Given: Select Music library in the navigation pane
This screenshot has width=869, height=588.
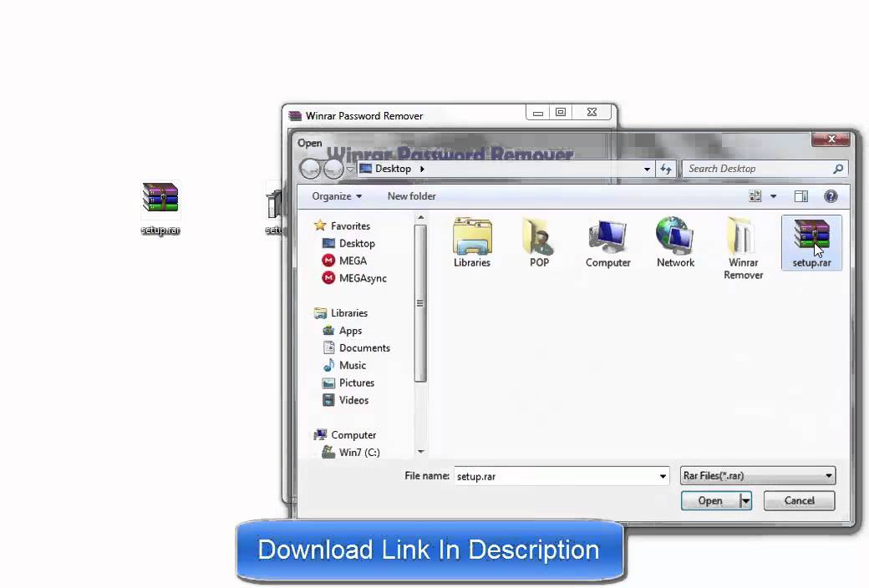Looking at the screenshot, I should click(344, 365).
